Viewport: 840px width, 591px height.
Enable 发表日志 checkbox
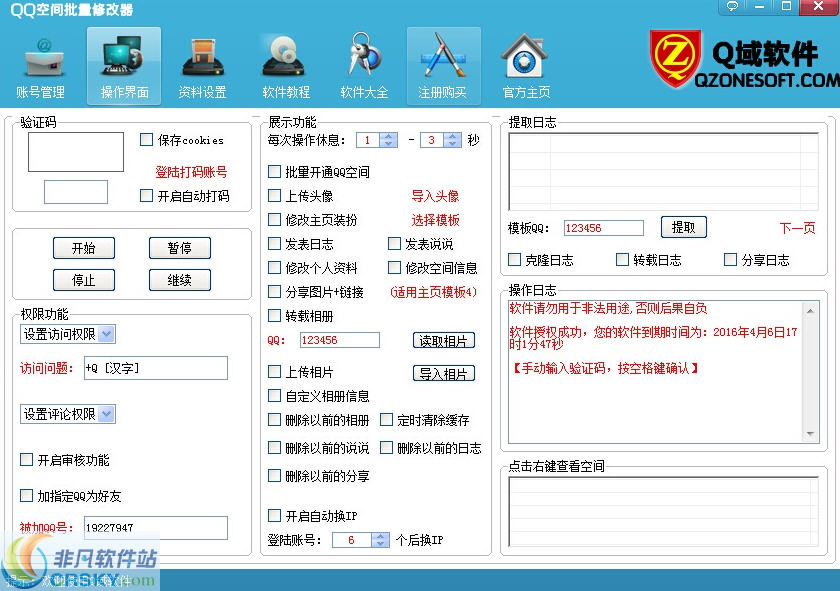click(274, 244)
